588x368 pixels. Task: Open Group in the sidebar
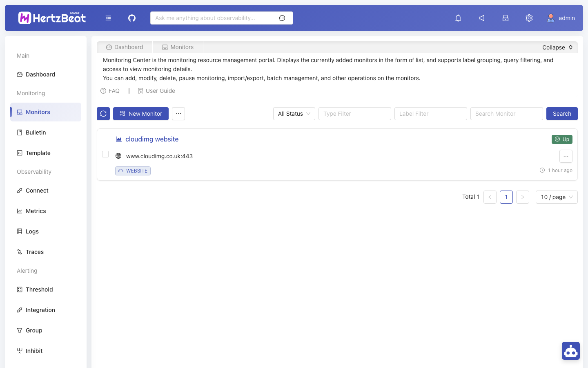[46, 330]
